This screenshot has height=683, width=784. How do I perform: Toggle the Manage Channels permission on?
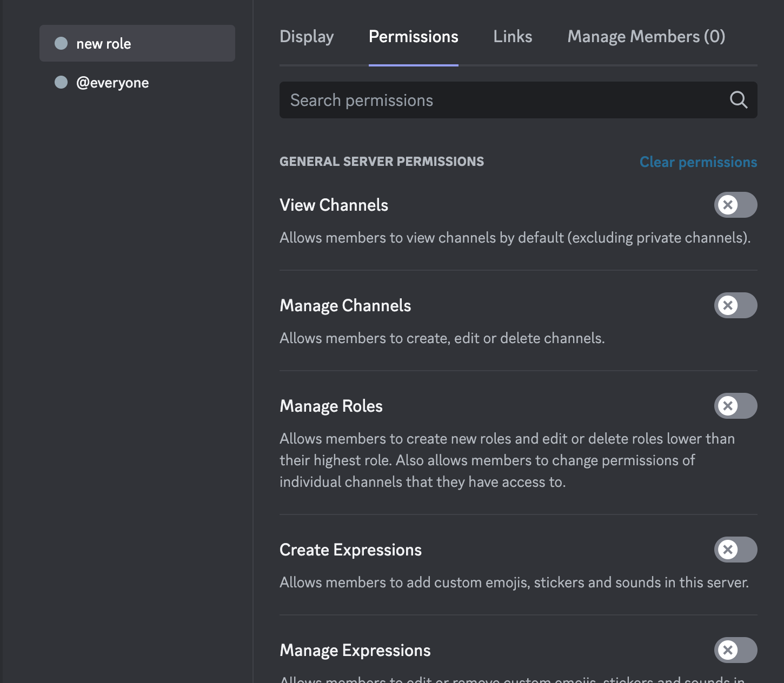735,305
